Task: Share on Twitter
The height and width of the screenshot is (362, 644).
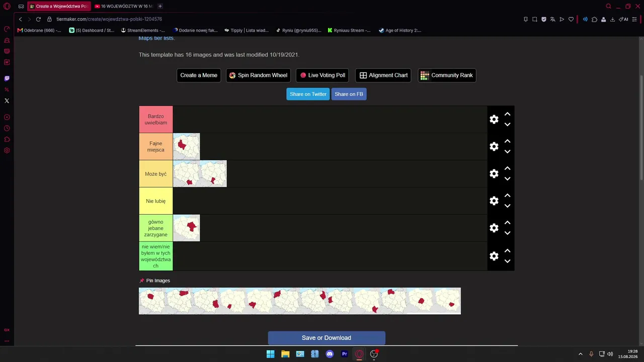Action: (308, 94)
